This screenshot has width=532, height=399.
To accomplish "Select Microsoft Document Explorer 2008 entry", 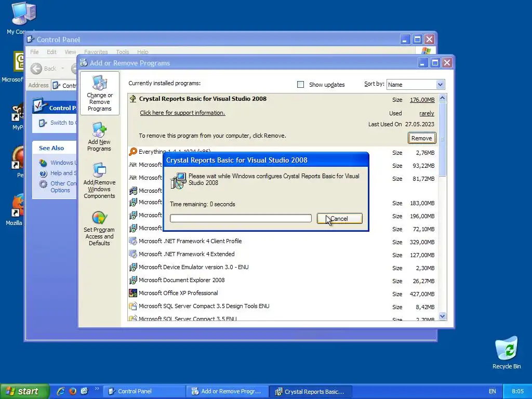I will tap(283, 280).
